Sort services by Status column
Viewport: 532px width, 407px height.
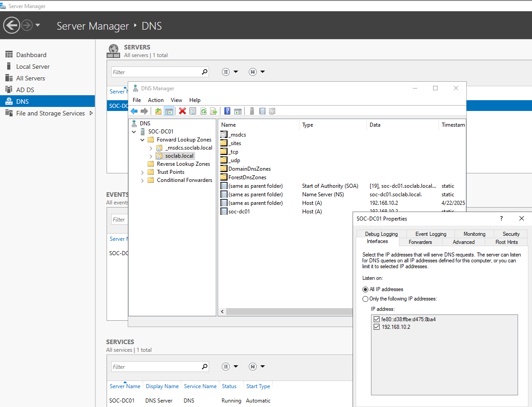[x=229, y=386]
